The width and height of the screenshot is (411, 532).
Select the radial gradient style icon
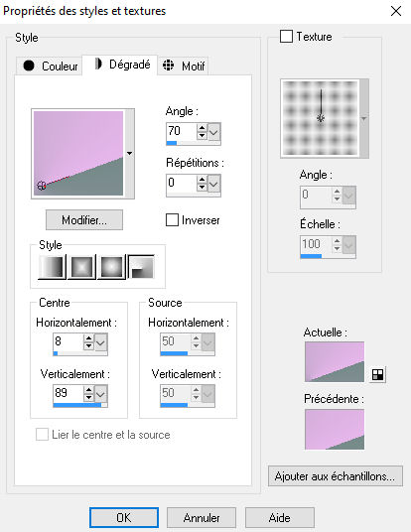pyautogui.click(x=142, y=267)
